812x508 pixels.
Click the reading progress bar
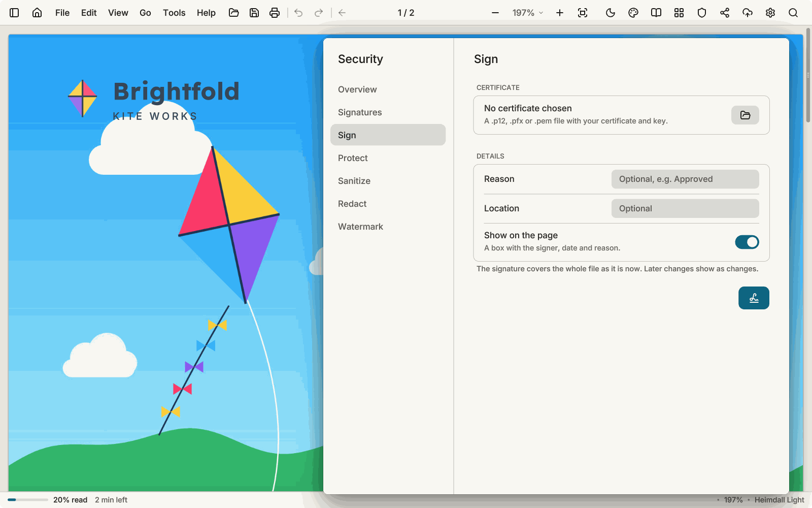(28, 500)
